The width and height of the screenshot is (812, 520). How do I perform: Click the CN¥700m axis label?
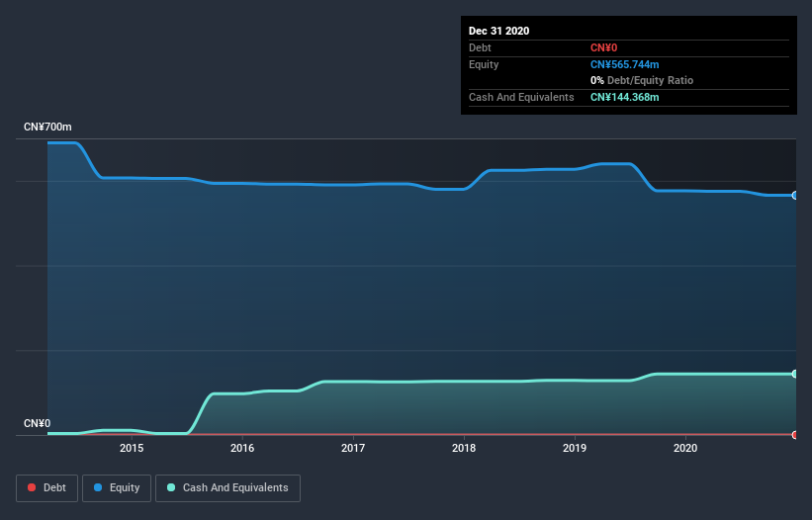[x=47, y=127]
